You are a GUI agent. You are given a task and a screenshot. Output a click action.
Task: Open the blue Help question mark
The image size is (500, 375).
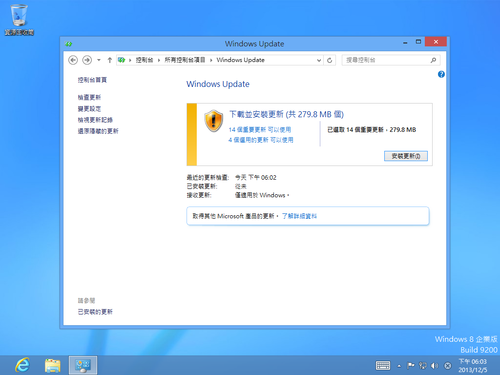click(x=441, y=74)
